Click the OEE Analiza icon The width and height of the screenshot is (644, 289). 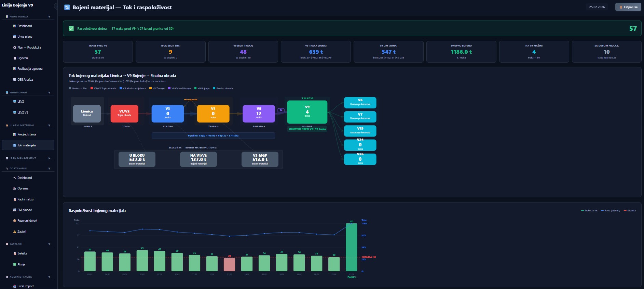pos(15,80)
